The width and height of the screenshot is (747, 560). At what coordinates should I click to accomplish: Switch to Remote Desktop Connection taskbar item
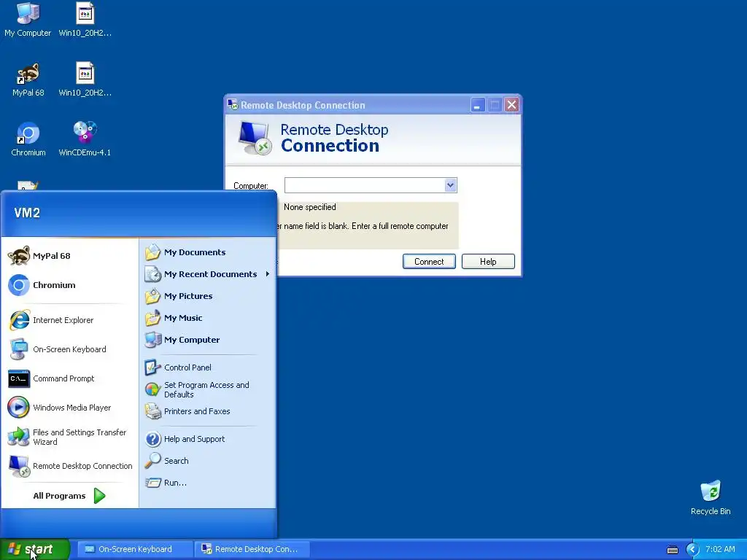252,549
